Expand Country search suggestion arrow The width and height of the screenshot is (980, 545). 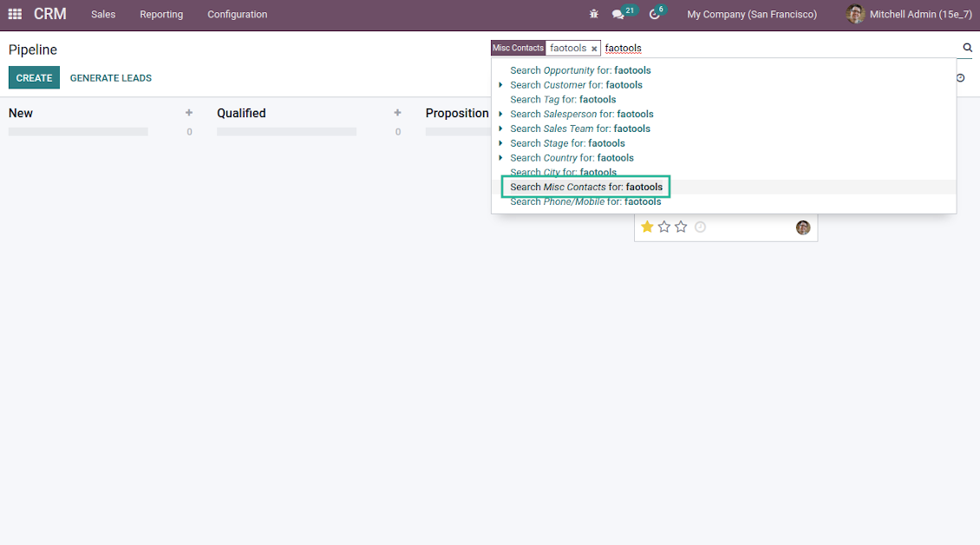pos(500,158)
